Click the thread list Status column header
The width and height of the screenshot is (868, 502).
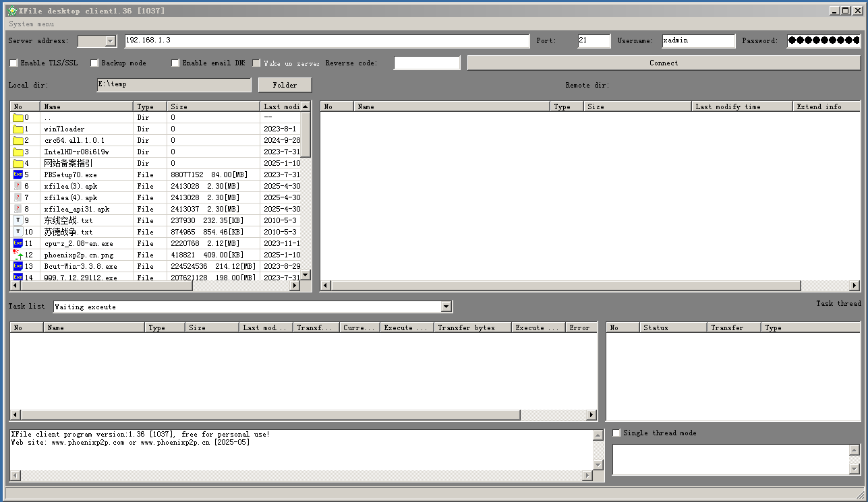tap(673, 327)
